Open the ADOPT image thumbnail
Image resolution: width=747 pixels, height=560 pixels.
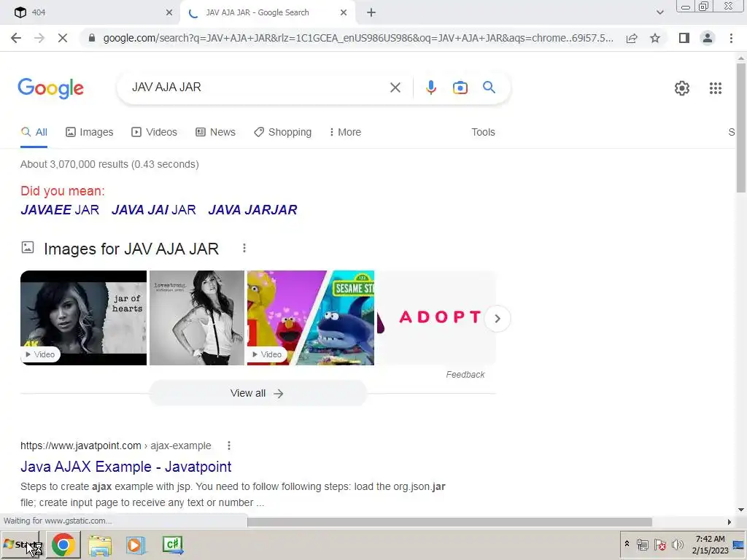pyautogui.click(x=436, y=318)
